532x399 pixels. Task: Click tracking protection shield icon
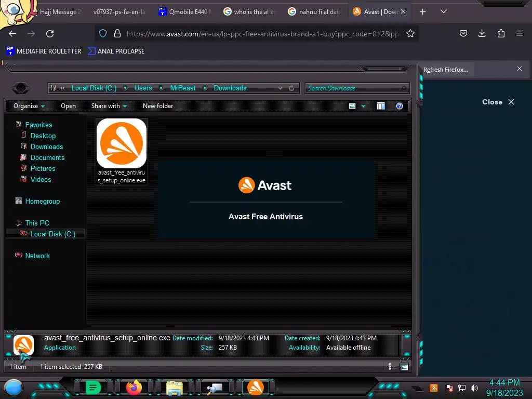click(x=103, y=34)
